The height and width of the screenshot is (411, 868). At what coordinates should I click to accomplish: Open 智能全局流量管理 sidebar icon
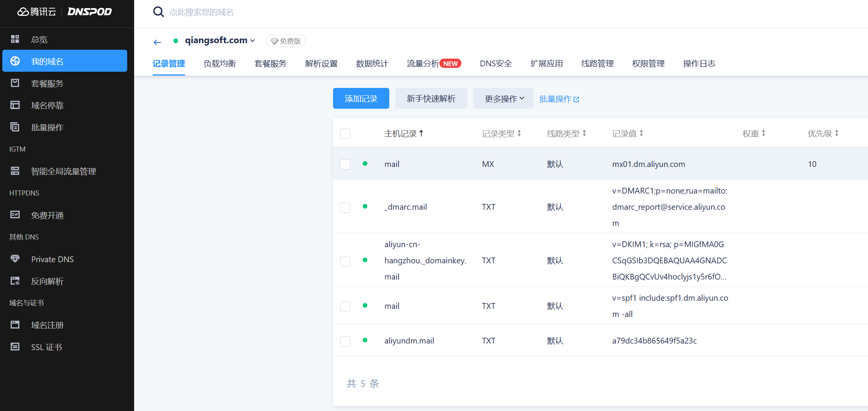[x=15, y=171]
